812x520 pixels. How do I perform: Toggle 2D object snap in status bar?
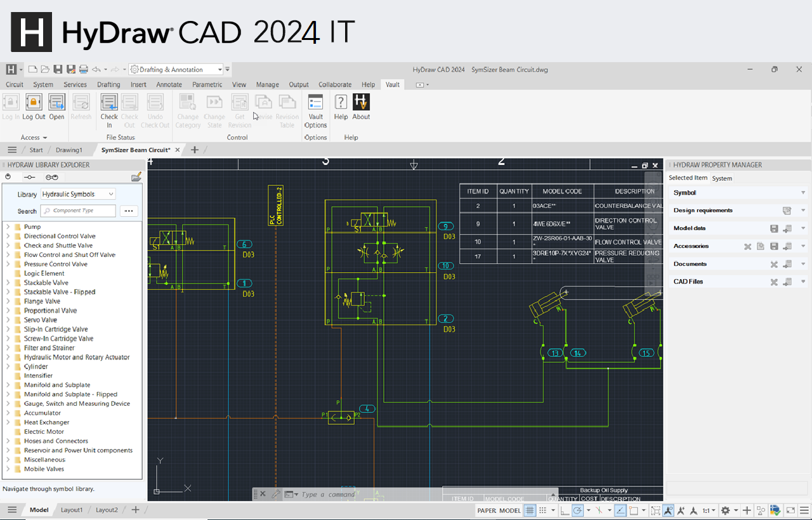(x=634, y=510)
